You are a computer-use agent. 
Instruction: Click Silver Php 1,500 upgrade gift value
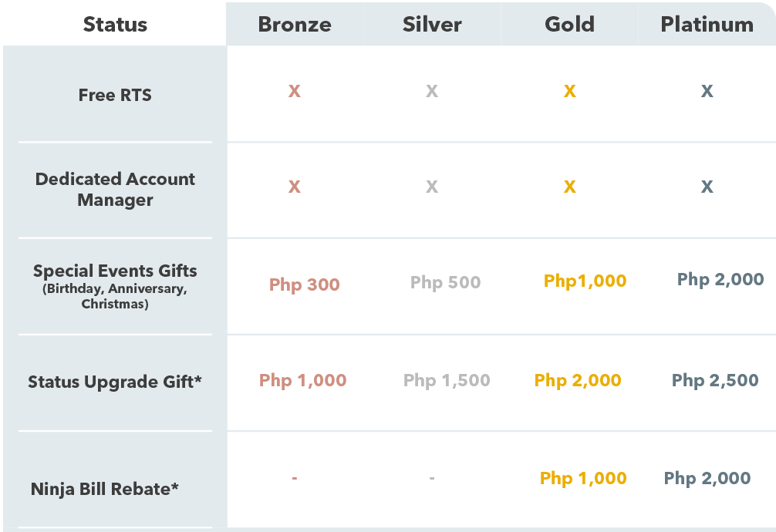coord(447,380)
